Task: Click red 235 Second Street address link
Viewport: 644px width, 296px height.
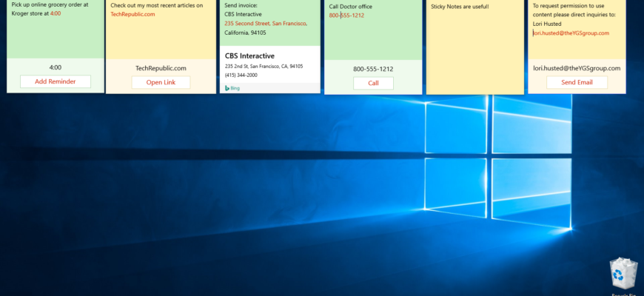Action: click(x=266, y=24)
